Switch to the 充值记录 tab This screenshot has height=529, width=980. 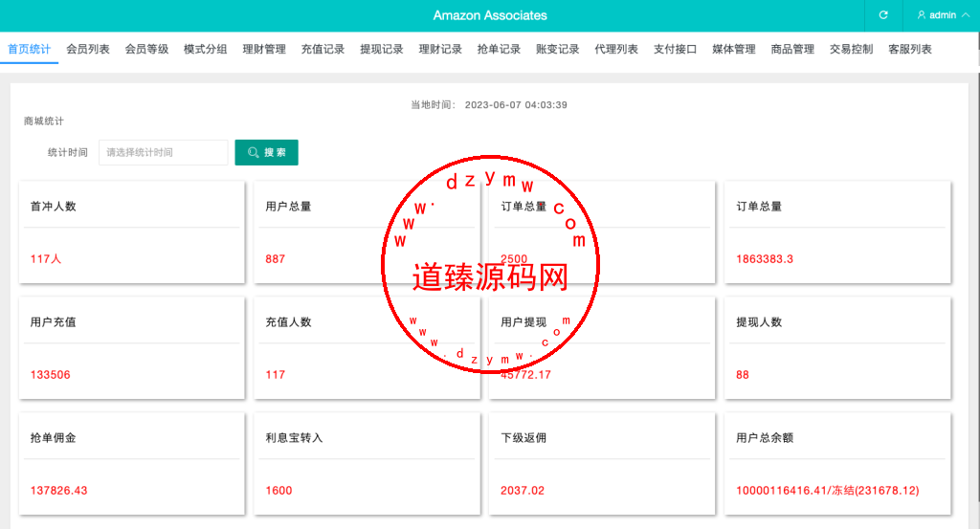pos(323,49)
